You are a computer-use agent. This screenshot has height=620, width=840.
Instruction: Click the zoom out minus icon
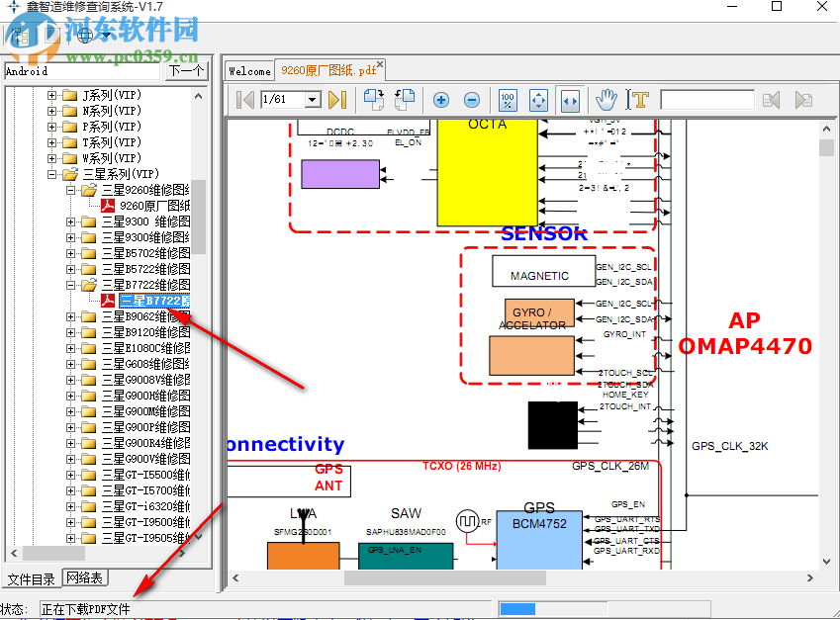[x=472, y=100]
